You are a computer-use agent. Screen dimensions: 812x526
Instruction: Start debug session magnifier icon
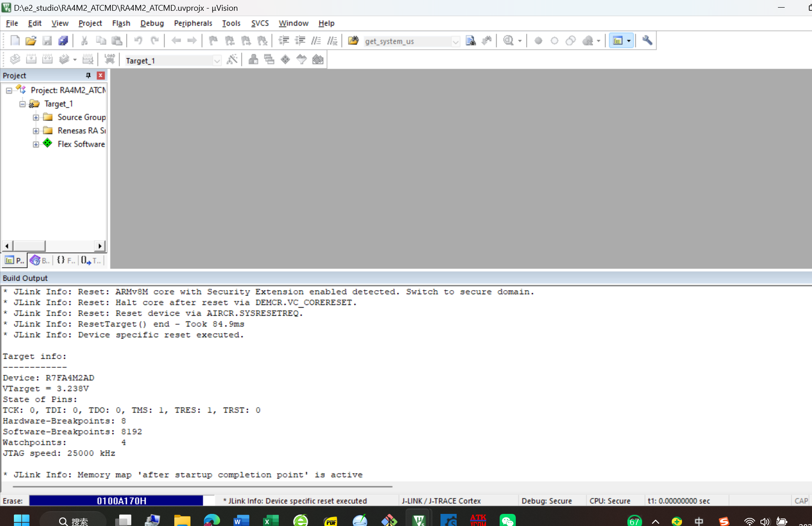click(508, 41)
